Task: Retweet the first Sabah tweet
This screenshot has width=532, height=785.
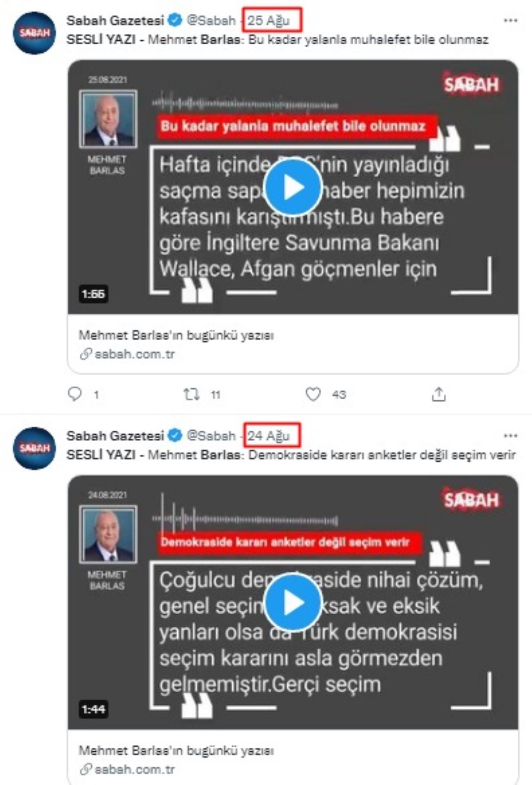Action: coord(192,394)
